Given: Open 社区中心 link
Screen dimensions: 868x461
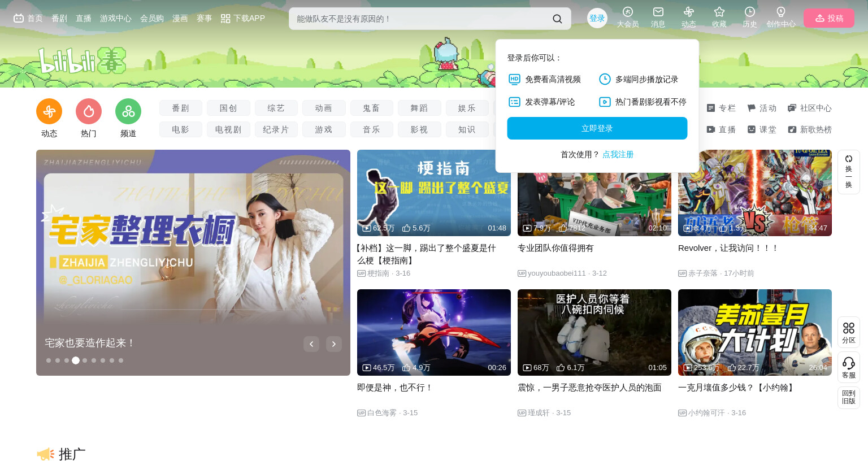Looking at the screenshot, I should 810,108.
